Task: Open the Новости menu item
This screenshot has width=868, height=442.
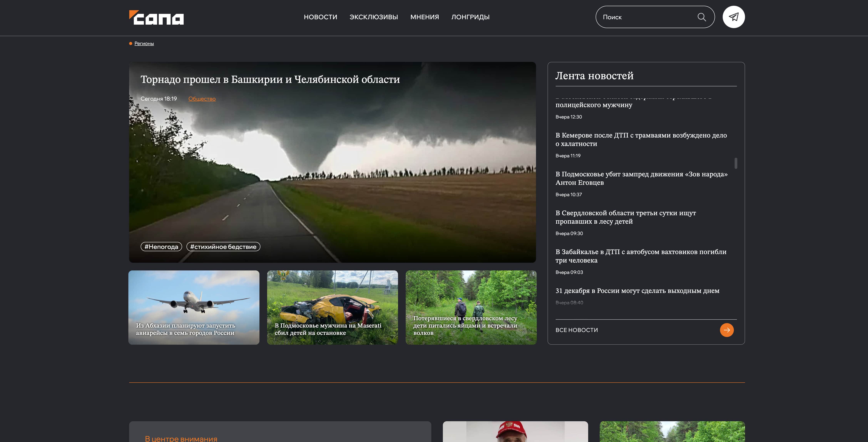Action: pos(320,17)
